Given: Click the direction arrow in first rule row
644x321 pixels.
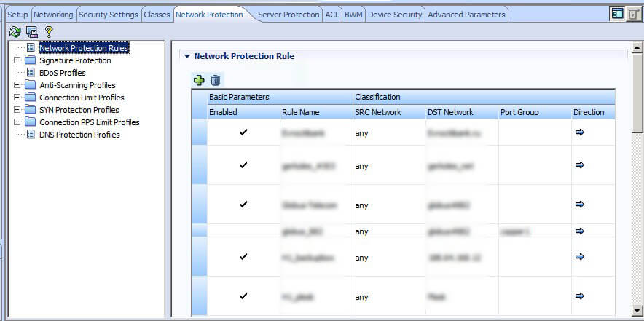Looking at the screenshot, I should (x=580, y=132).
